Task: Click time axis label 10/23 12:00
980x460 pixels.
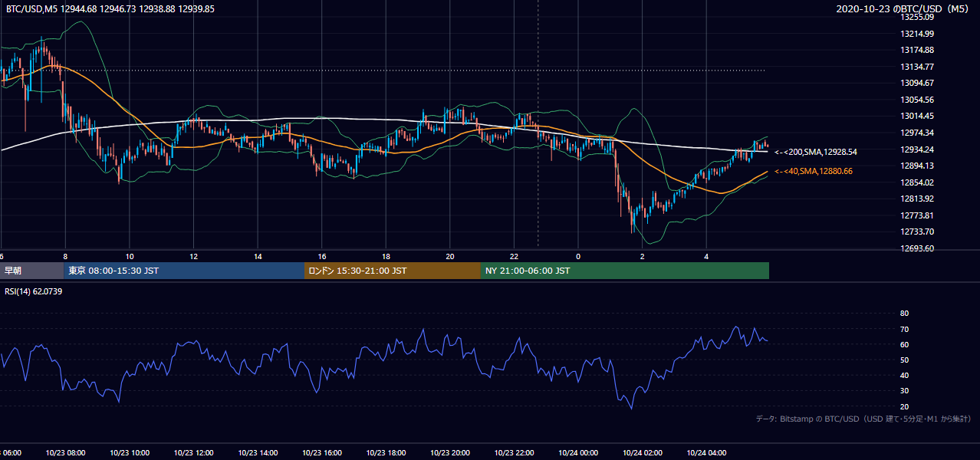Action: 193,453
